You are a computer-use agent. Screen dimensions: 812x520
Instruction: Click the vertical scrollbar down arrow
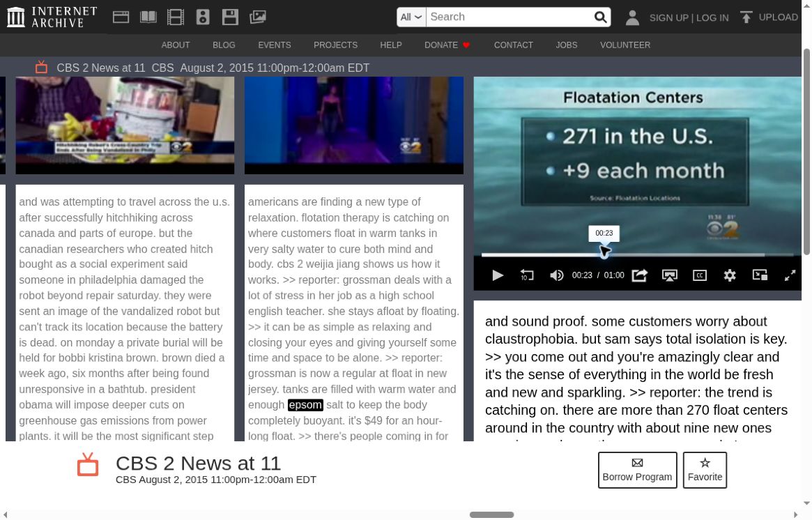806,503
